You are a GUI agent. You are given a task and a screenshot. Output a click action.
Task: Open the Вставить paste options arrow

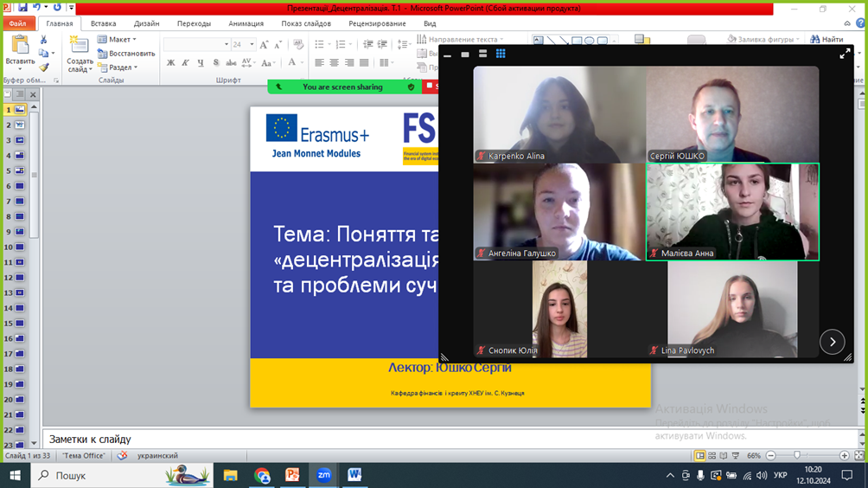[20, 68]
